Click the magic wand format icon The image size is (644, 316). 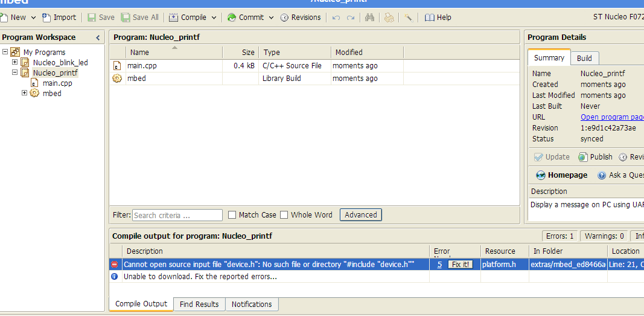(408, 18)
